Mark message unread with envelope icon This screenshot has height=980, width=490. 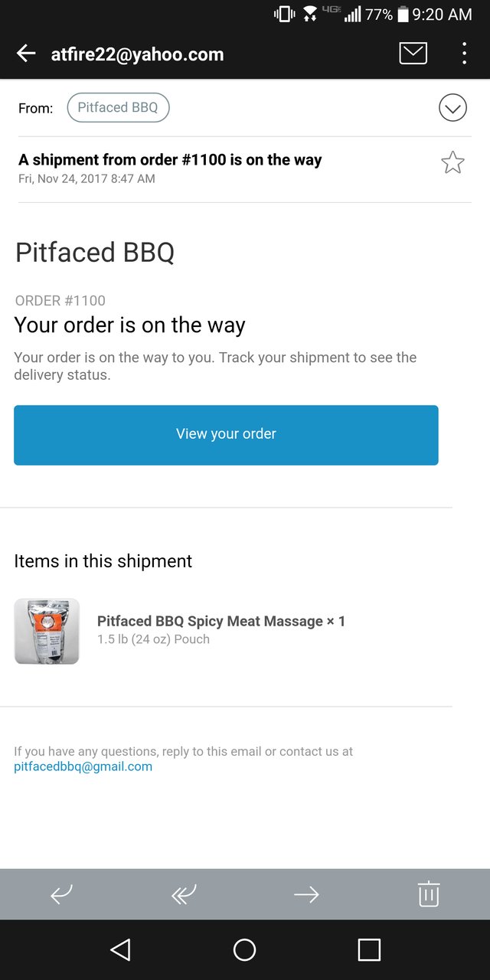click(413, 54)
